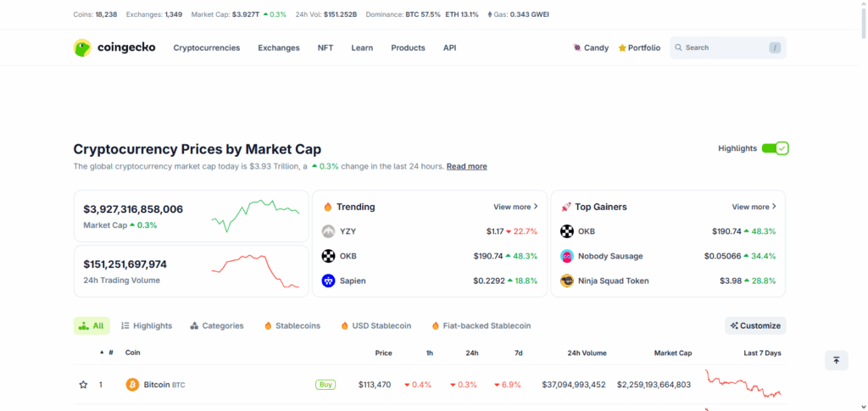Click the Bitcoin logo icon in table

132,385
